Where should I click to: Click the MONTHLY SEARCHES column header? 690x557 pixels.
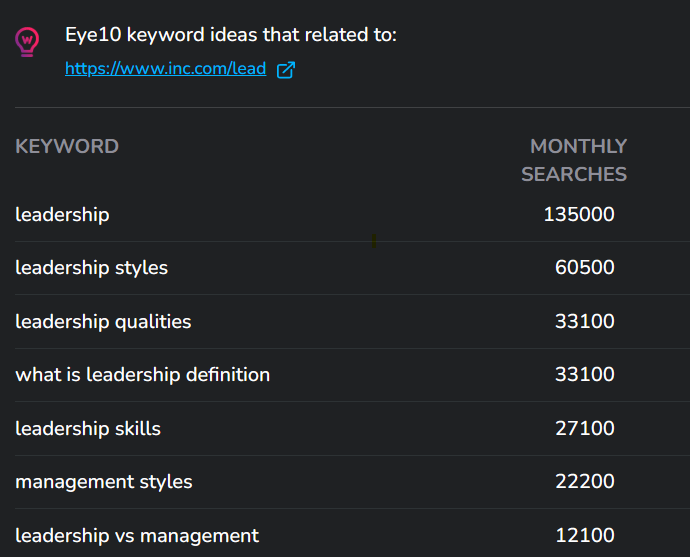pyautogui.click(x=574, y=160)
